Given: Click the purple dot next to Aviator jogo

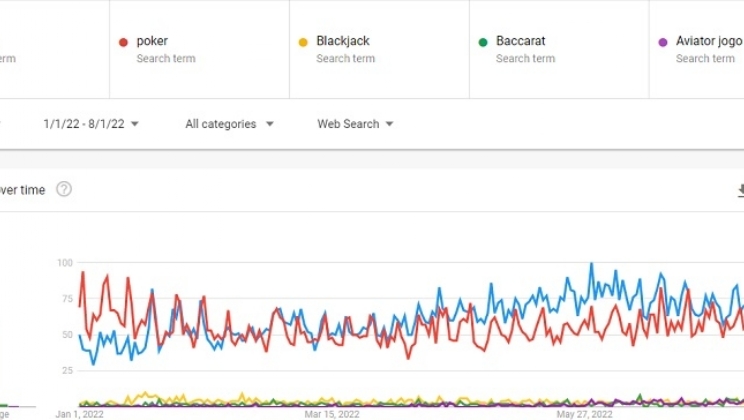Looking at the screenshot, I should (663, 42).
